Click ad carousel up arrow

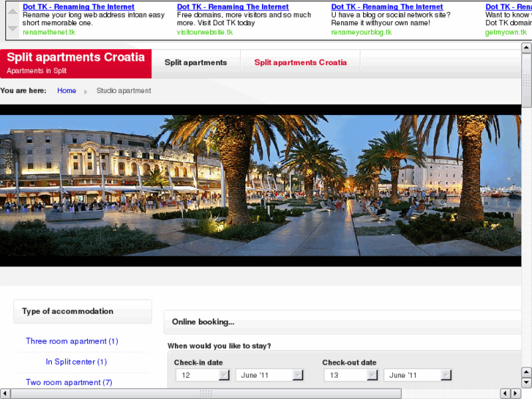click(13, 12)
